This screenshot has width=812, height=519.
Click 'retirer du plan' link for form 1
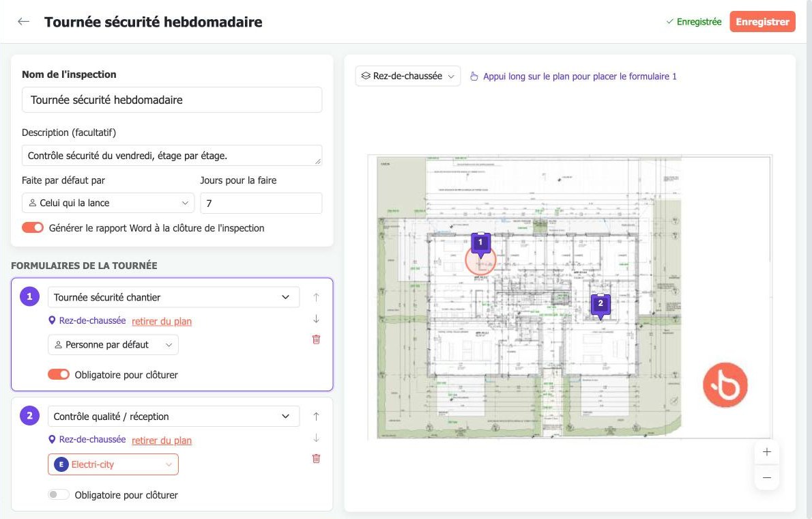point(162,322)
